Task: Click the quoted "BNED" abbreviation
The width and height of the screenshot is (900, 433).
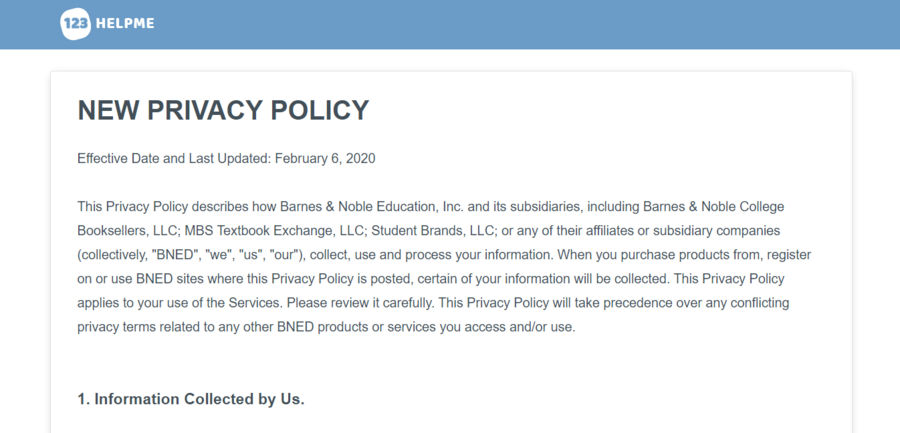Action: (x=174, y=254)
